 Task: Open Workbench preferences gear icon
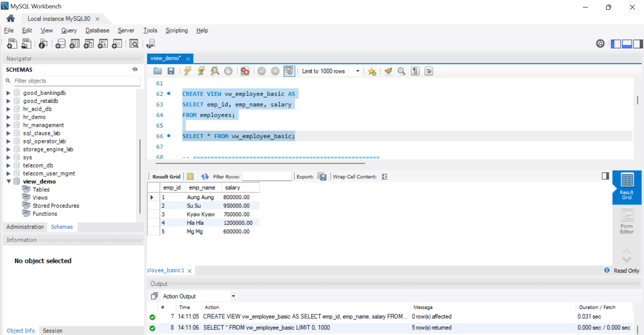point(600,43)
